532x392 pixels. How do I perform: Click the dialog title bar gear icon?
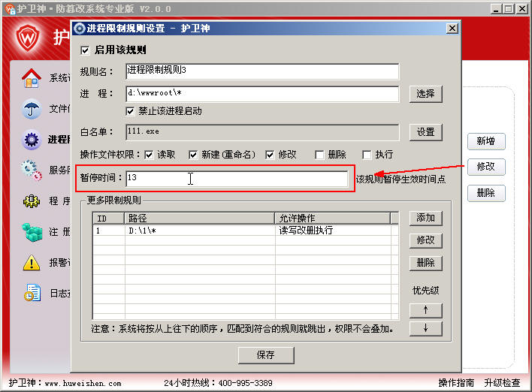pyautogui.click(x=80, y=28)
